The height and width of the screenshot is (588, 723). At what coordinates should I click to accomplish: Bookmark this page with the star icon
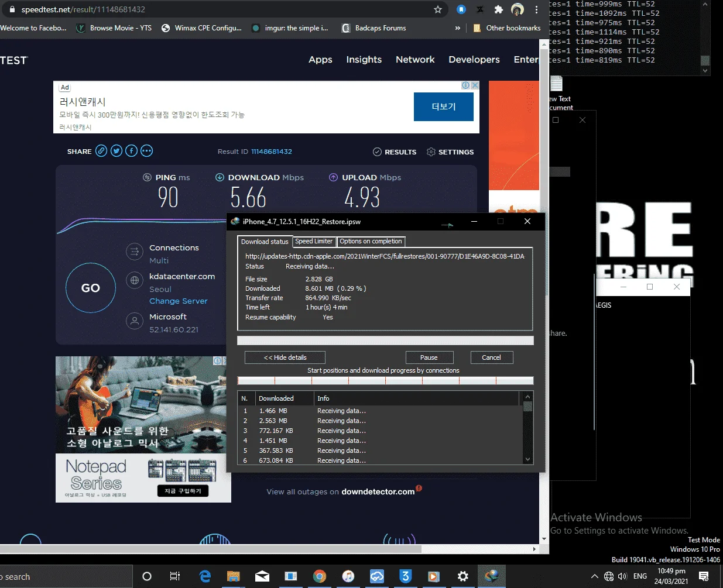point(438,9)
